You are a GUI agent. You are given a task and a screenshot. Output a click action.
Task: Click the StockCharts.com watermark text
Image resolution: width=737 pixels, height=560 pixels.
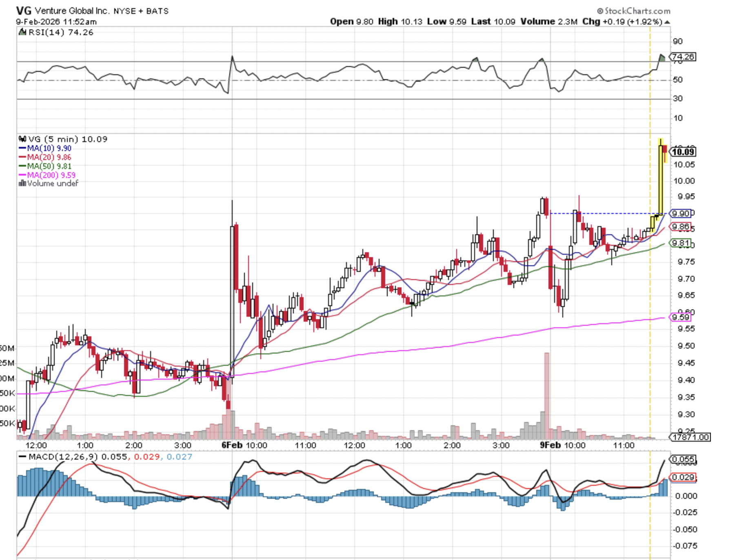tap(637, 11)
